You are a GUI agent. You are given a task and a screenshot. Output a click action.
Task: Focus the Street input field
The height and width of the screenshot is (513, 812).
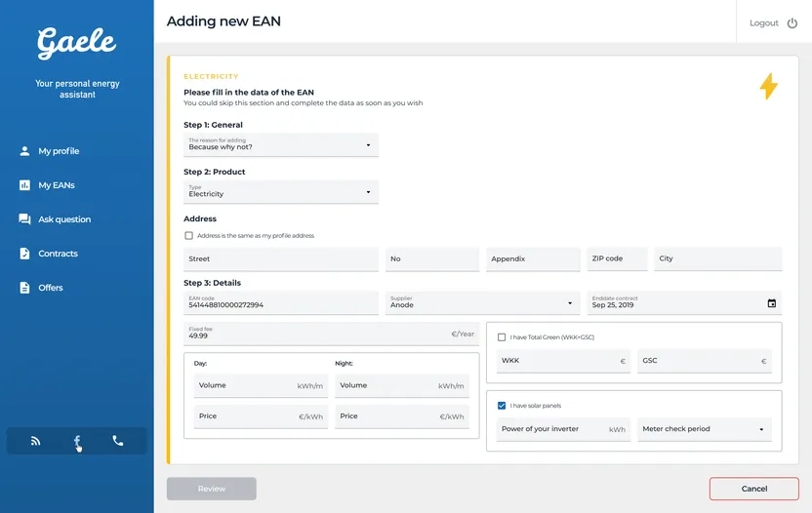[x=281, y=258]
